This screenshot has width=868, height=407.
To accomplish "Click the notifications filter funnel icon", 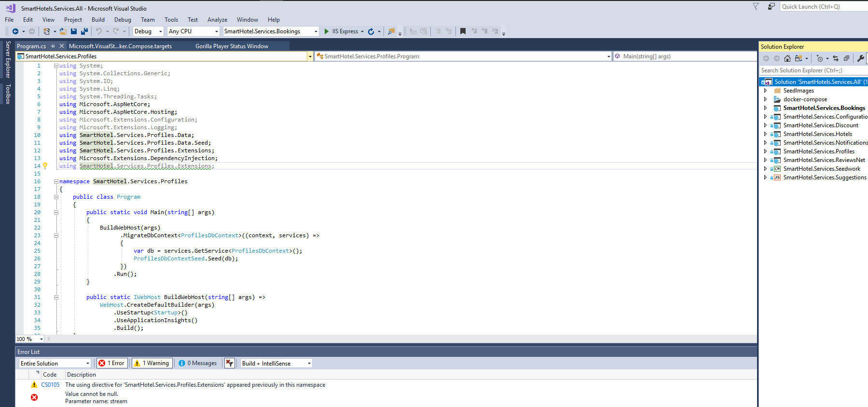I will pos(756,6).
